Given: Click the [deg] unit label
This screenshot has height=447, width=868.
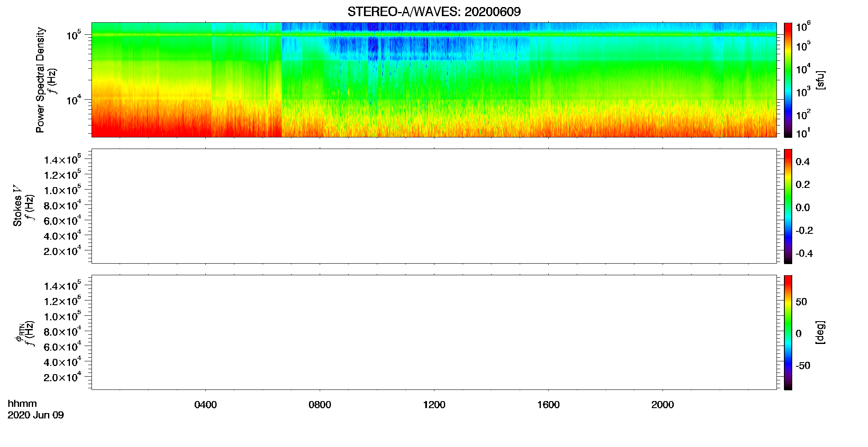Looking at the screenshot, I should (820, 332).
